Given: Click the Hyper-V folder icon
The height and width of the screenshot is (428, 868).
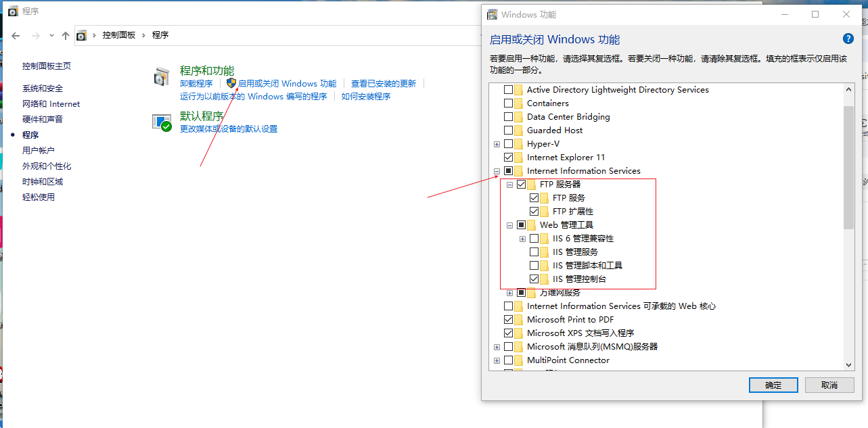Looking at the screenshot, I should point(519,144).
